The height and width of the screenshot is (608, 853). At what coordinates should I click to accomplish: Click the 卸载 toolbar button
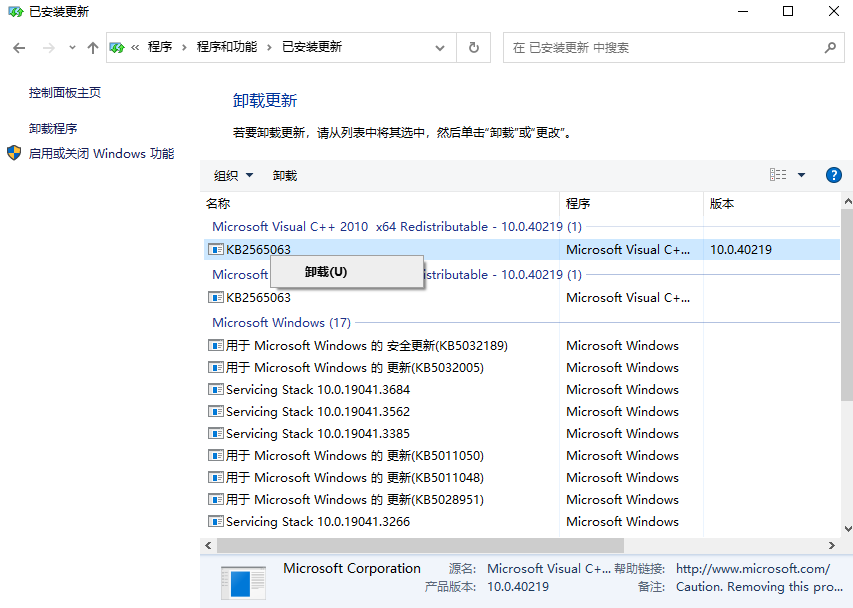[285, 176]
